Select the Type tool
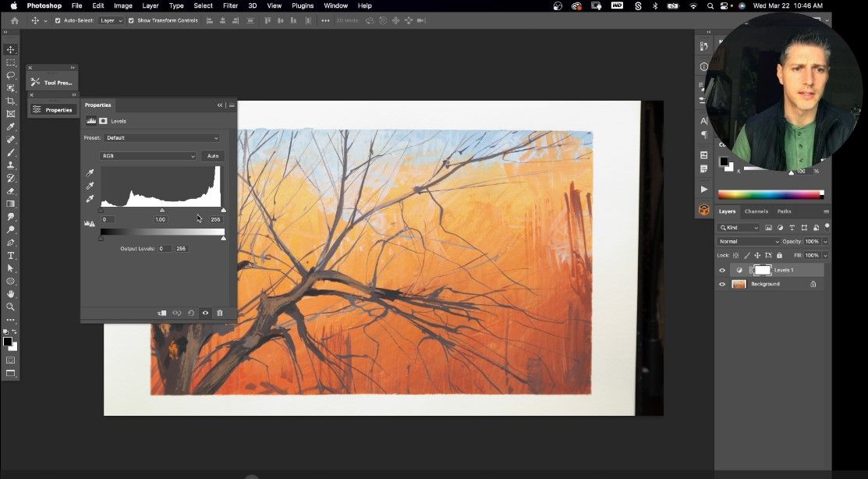 click(11, 255)
